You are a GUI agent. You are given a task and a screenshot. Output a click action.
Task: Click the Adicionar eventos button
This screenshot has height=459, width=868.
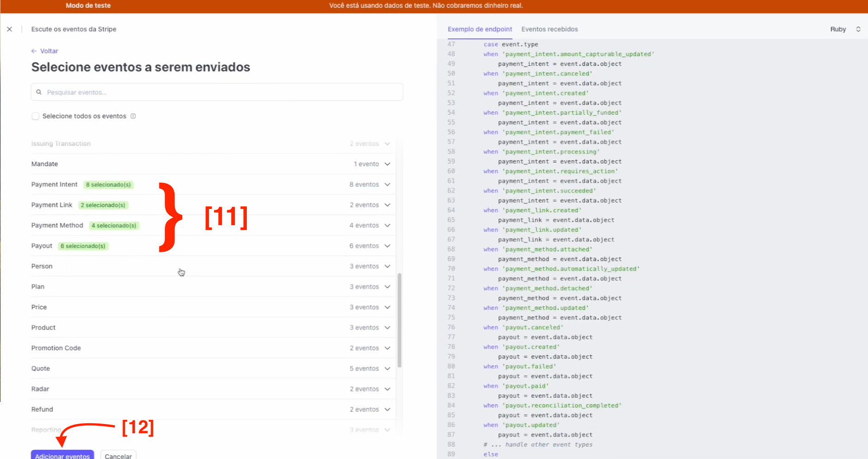point(63,455)
